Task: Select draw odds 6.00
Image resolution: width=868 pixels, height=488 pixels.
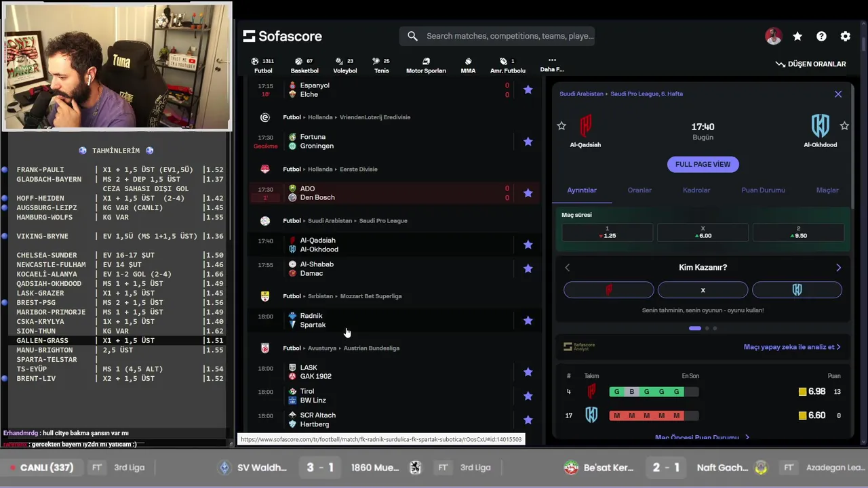Action: point(703,232)
